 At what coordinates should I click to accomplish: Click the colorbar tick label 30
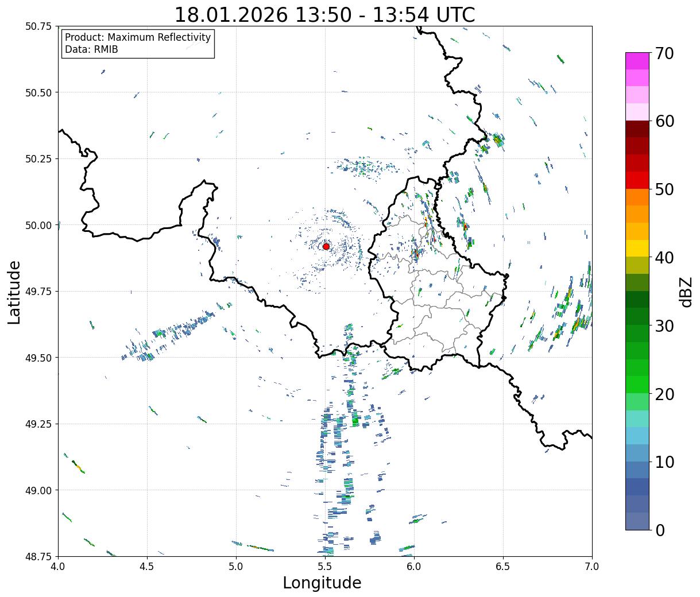click(x=664, y=325)
